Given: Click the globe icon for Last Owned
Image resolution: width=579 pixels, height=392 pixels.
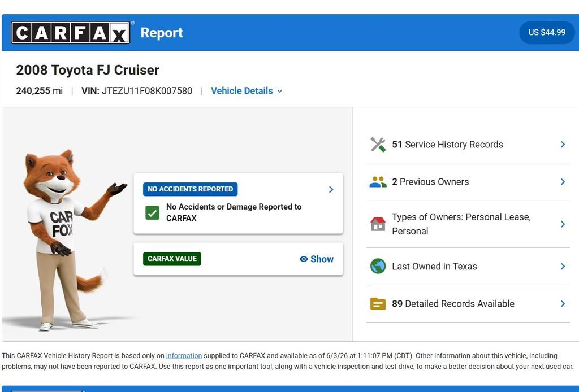Looking at the screenshot, I should tap(378, 266).
